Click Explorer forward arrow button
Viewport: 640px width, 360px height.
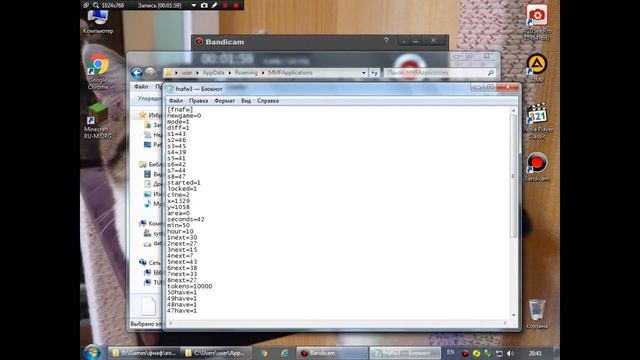(150, 73)
